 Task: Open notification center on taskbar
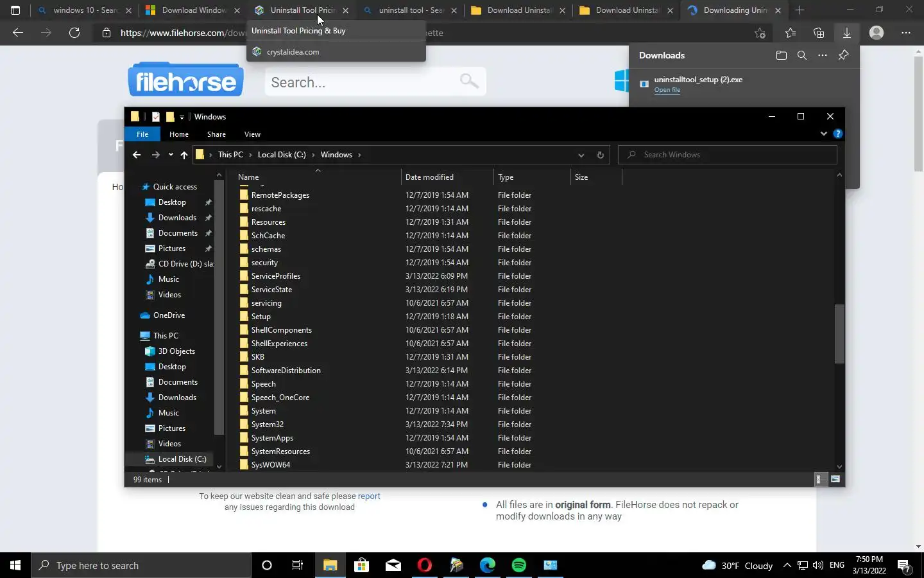click(904, 565)
